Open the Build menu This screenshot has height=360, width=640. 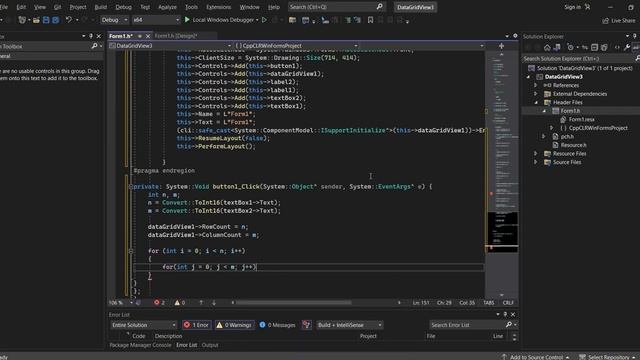(x=100, y=7)
